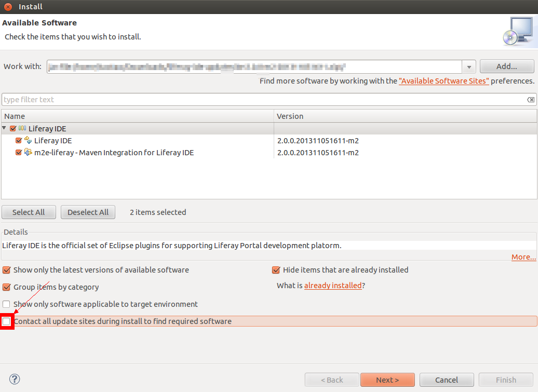
Task: Click the m2e-liferay feature icon
Action: pos(29,153)
